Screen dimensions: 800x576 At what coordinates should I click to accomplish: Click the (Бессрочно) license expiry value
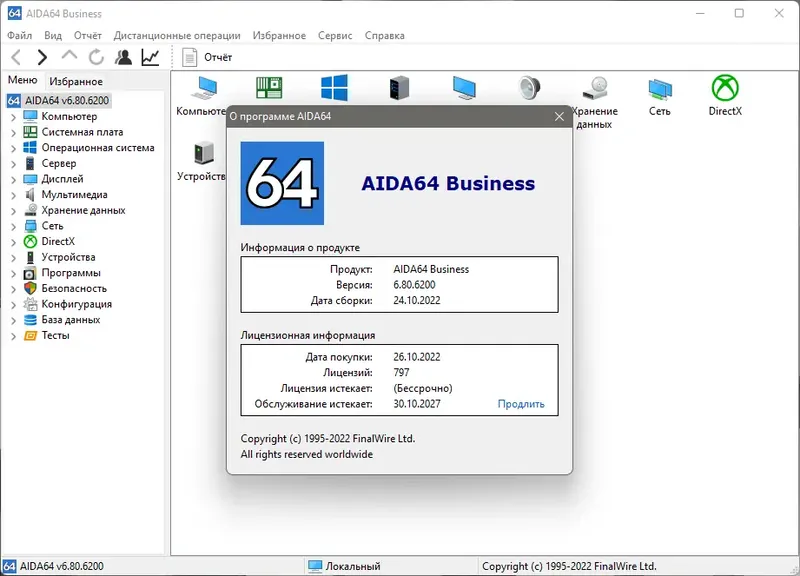point(423,388)
